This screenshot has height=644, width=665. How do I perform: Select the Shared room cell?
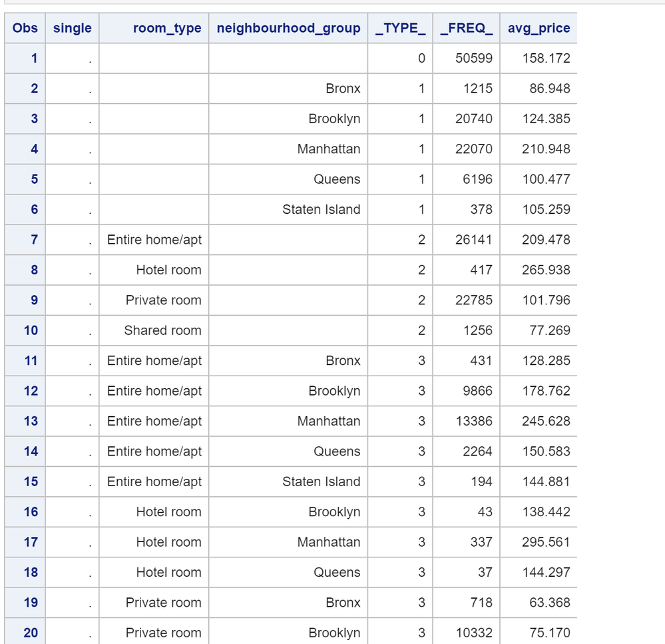click(162, 330)
